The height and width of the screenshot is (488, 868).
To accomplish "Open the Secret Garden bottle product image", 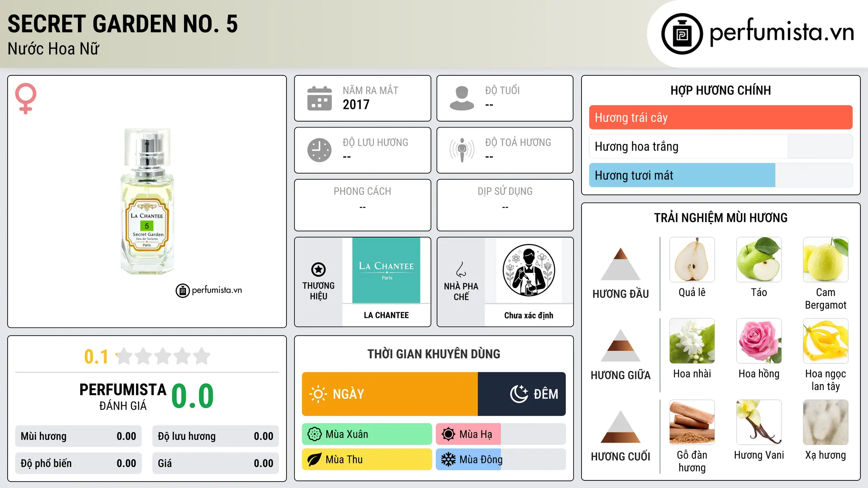I will point(147,202).
